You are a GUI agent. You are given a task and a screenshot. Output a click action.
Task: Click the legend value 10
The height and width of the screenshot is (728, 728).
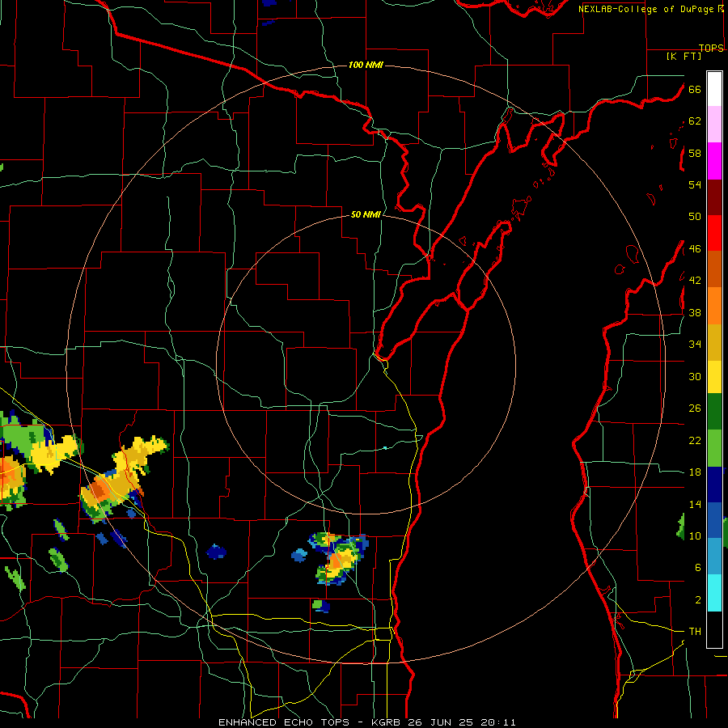[x=695, y=535]
